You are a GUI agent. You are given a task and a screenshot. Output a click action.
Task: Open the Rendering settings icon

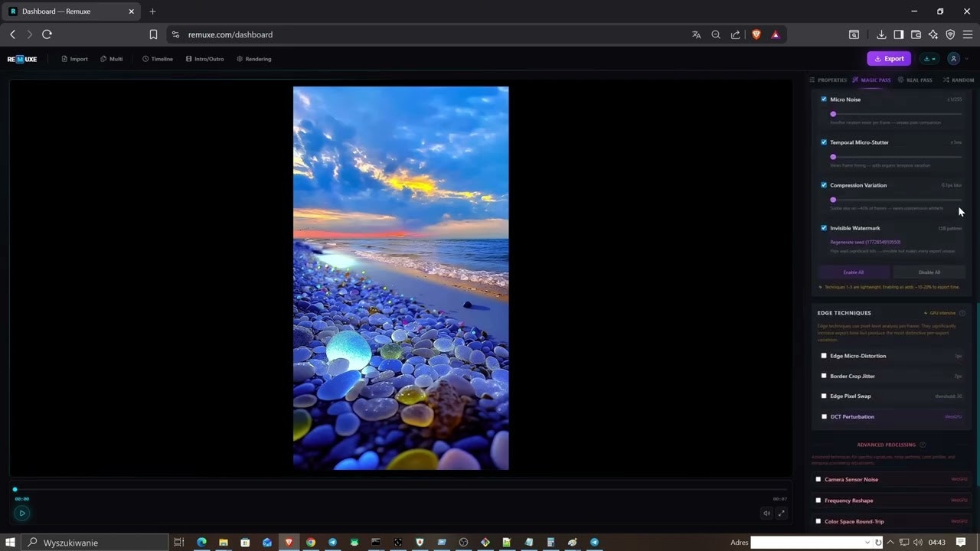point(240,59)
